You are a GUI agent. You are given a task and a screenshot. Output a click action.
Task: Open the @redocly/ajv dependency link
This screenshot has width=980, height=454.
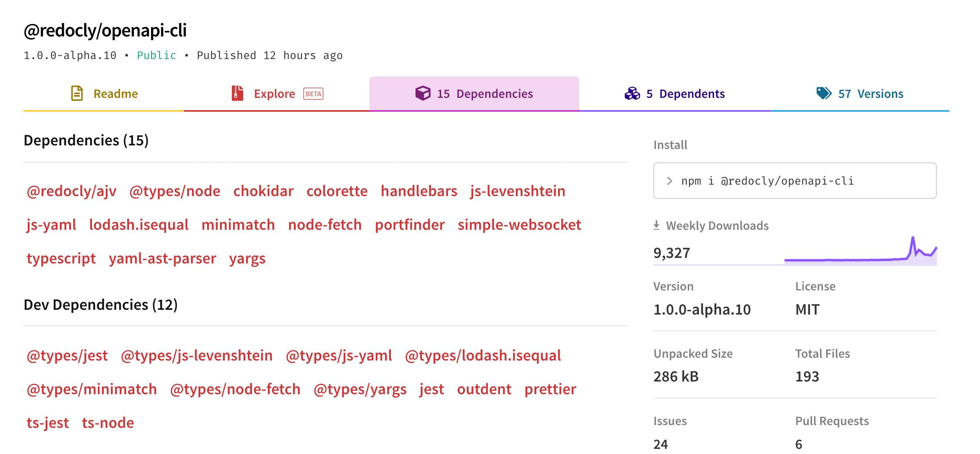71,191
